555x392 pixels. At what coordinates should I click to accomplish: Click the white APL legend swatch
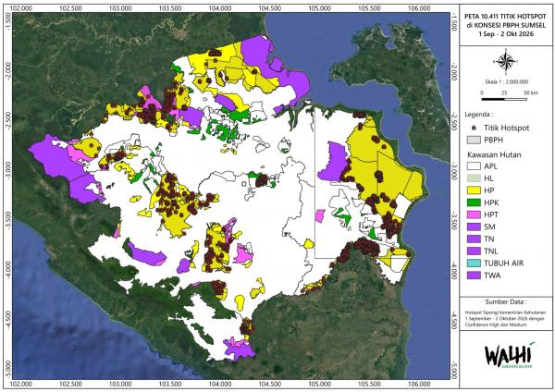474,165
